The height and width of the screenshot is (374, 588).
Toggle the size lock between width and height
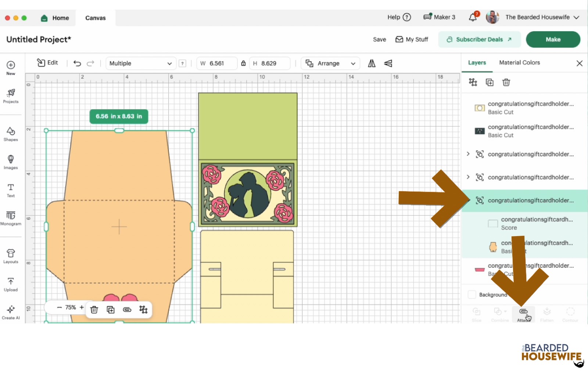click(243, 63)
